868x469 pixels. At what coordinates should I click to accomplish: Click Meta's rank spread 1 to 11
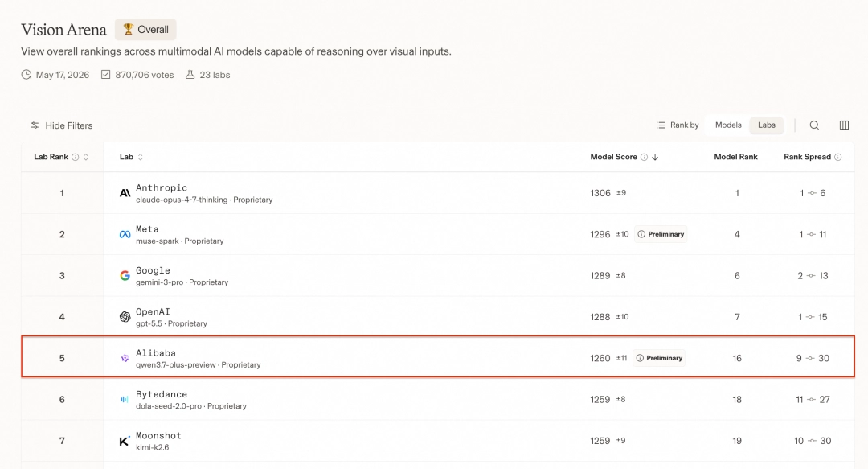pos(813,235)
